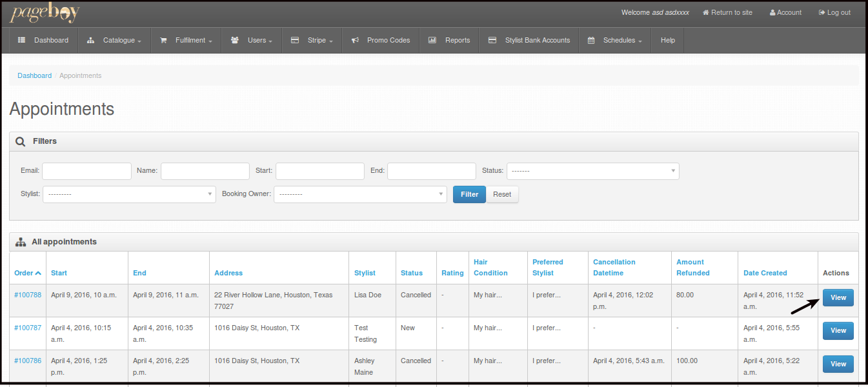The image size is (868, 387).
Task: Open the Booking Owner filter dropdown
Action: (x=360, y=194)
